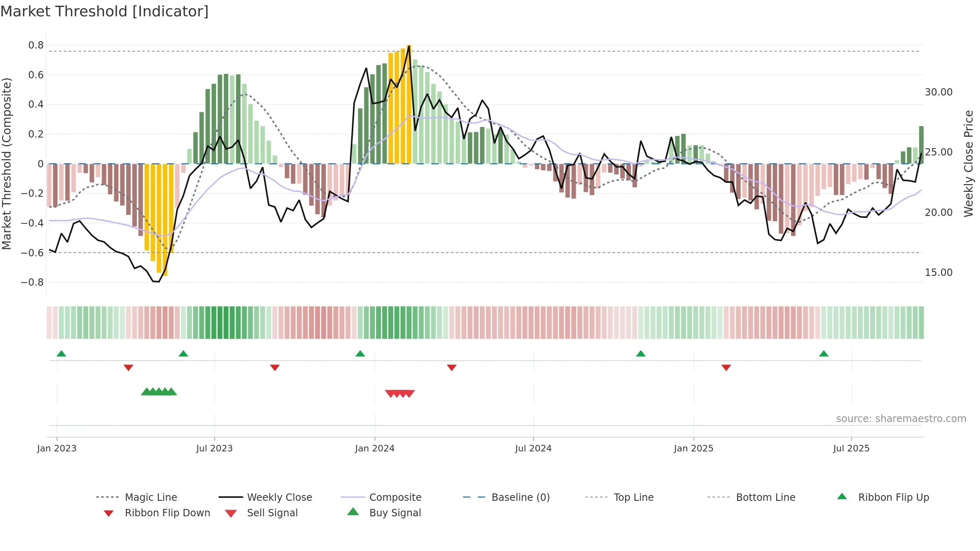The width and height of the screenshot is (980, 551).
Task: Click the Market Threshold (Composite) axis title
Action: coord(7,164)
